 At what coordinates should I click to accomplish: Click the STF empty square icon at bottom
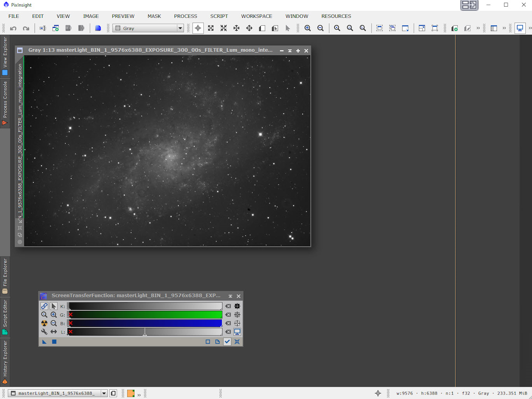click(207, 342)
